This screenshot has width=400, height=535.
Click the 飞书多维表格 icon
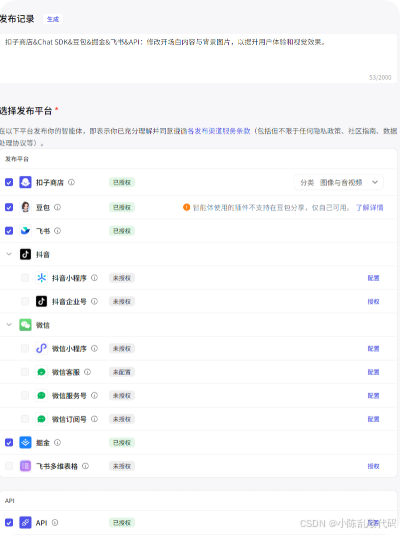25,466
